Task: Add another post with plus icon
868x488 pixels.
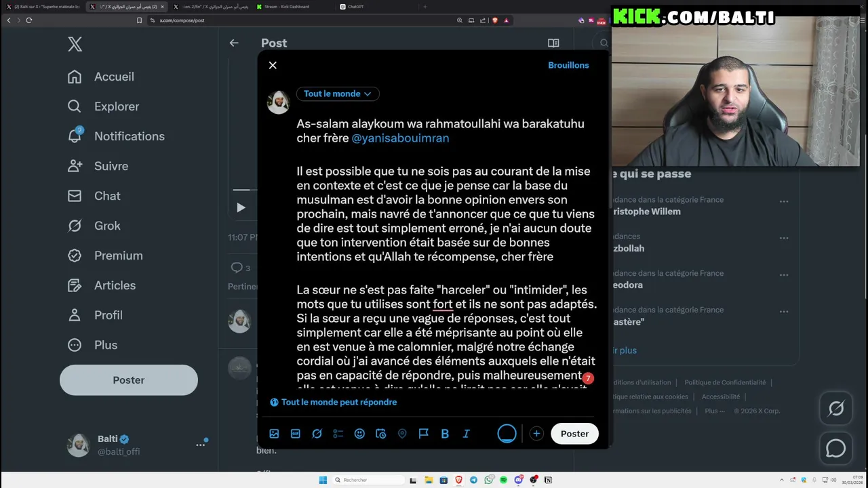Action: [536, 434]
